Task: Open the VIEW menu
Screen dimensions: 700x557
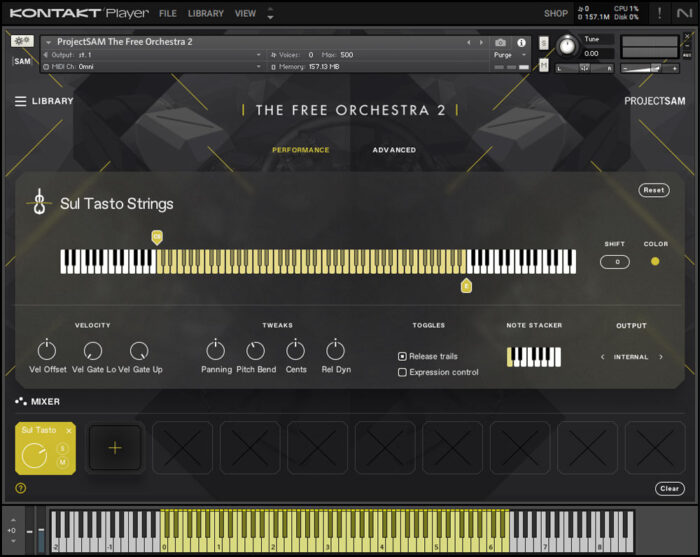Action: point(246,13)
